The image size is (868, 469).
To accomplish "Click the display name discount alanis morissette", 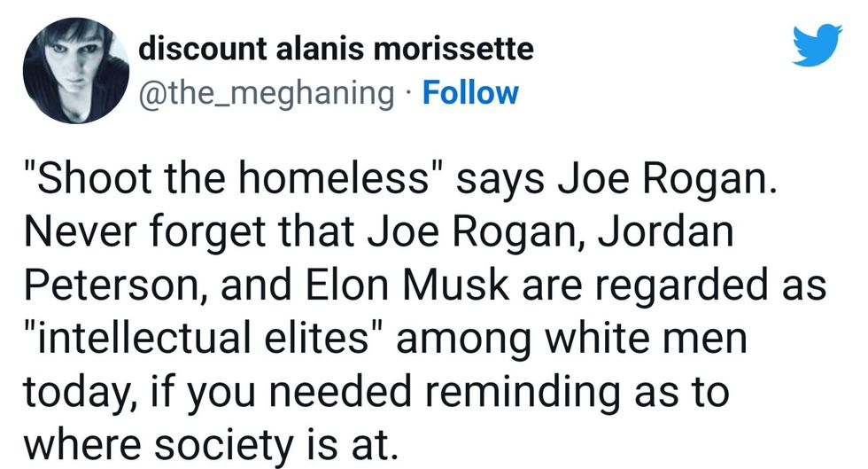I will [337, 49].
